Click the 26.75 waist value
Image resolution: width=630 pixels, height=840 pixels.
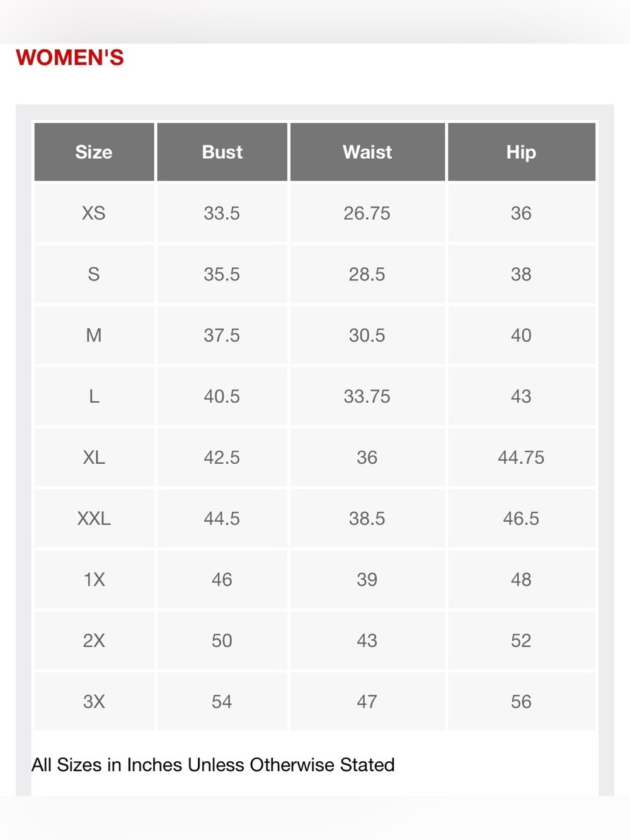tap(367, 213)
